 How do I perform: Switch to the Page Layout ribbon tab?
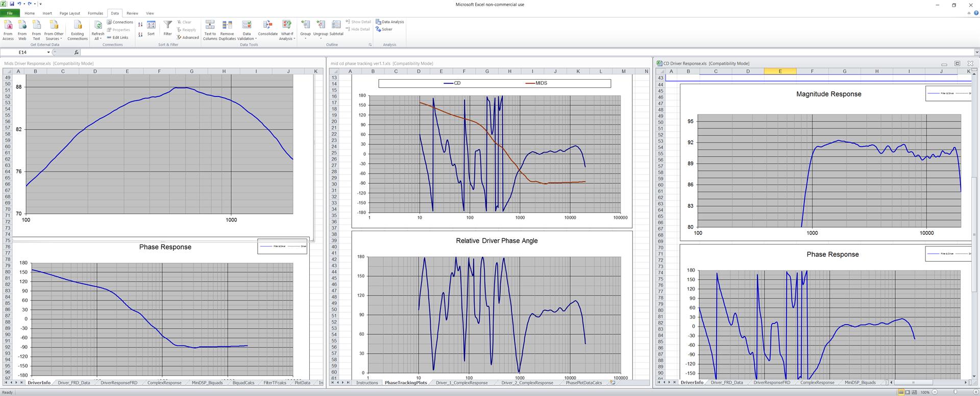(69, 13)
